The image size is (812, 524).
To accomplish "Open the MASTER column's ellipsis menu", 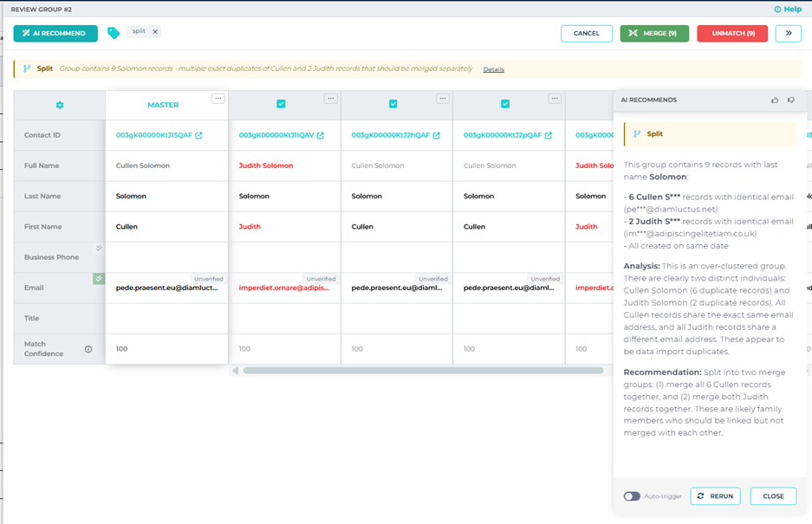I will (218, 98).
